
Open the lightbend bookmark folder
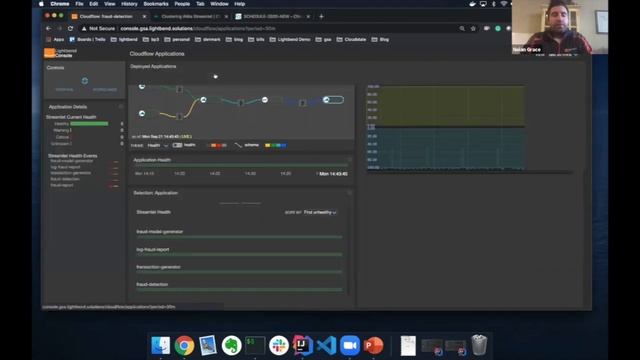tap(124, 40)
